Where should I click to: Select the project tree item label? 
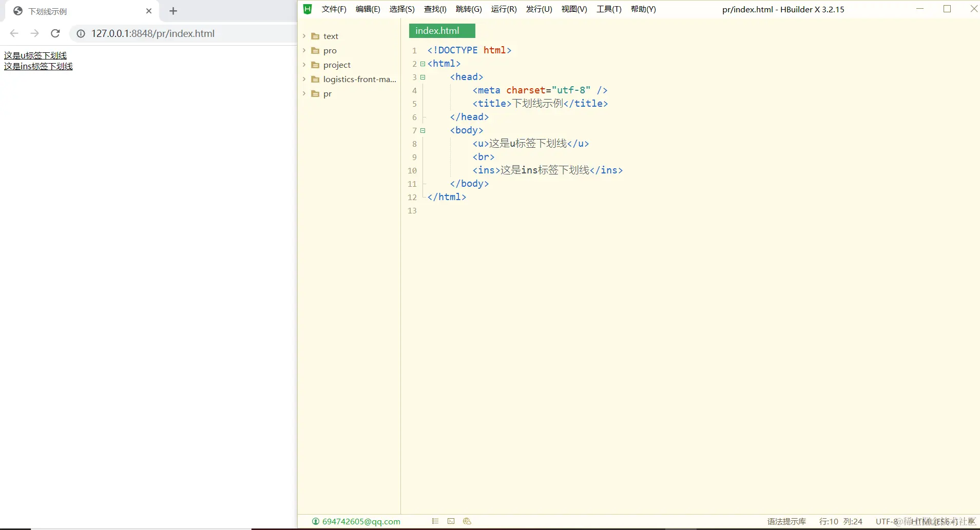pos(337,65)
